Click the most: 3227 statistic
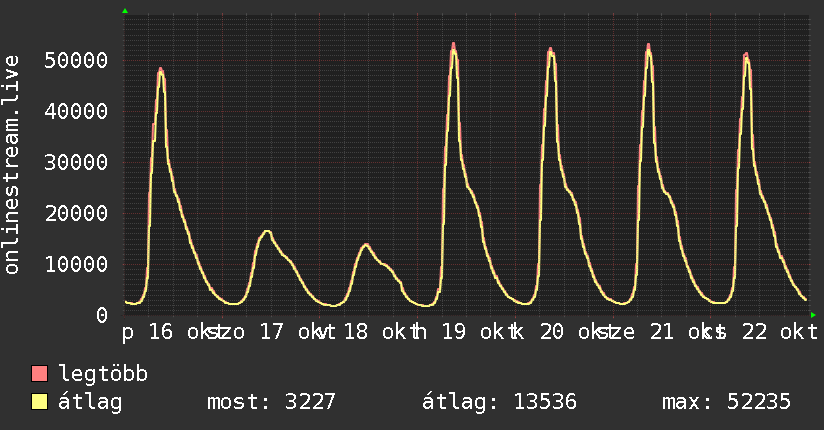This screenshot has height=430, width=824. (x=271, y=402)
